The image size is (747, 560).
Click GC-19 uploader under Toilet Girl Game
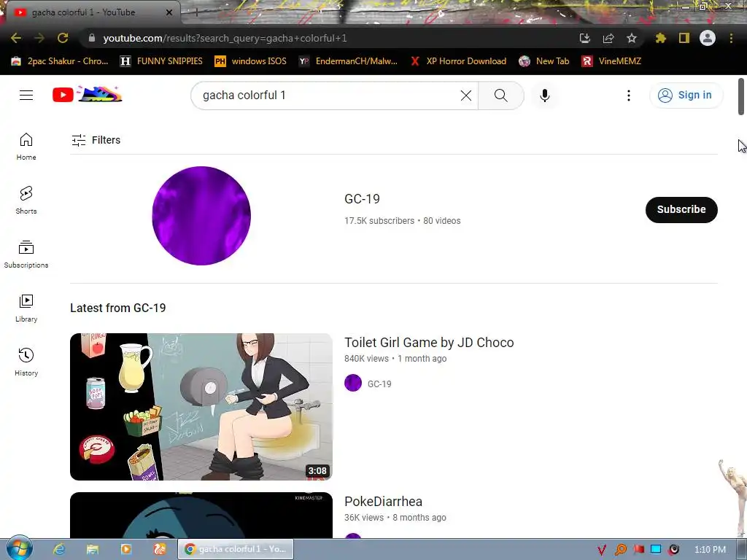379,384
